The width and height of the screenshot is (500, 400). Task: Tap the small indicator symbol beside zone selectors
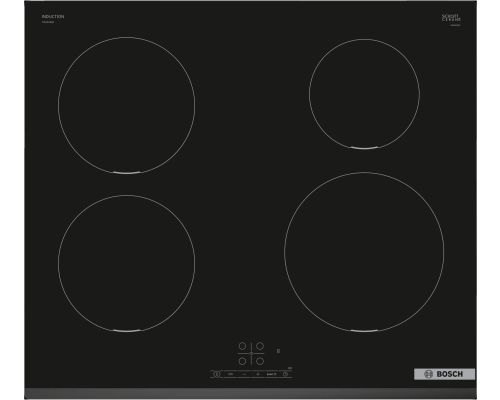pyautogui.click(x=278, y=351)
